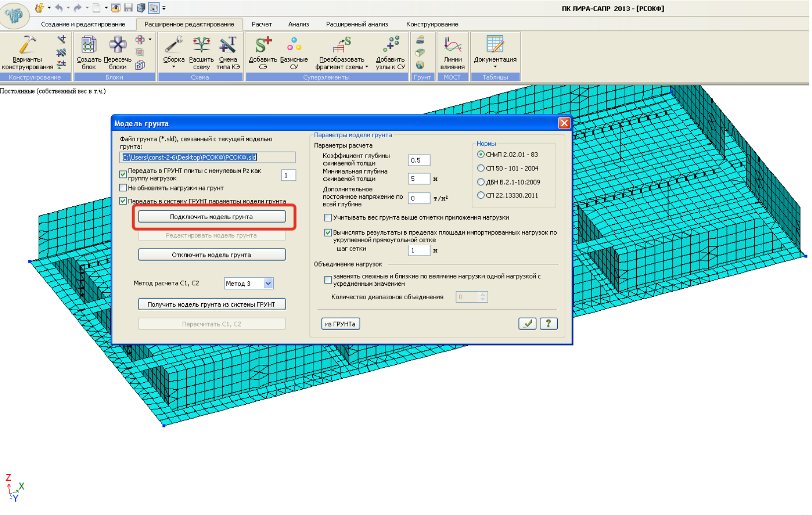This screenshot has height=515, width=812.
Task: Check Учитывать вес грунта выше отметки
Action: tap(328, 218)
